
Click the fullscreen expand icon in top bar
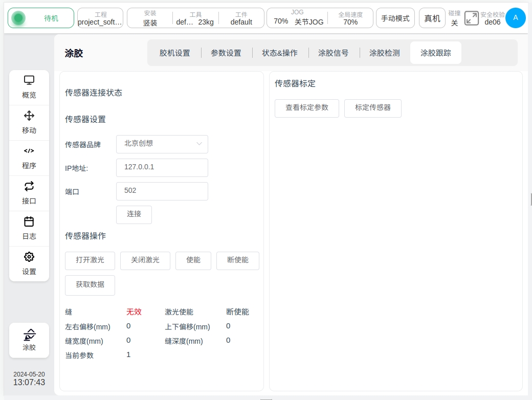click(471, 18)
